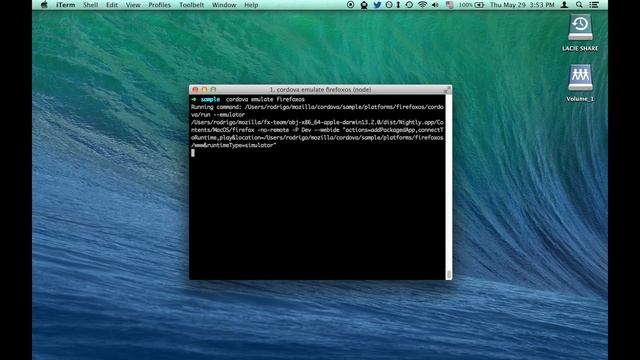The image size is (640, 360).
Task: Open the Shell menu
Action: pos(90,5)
